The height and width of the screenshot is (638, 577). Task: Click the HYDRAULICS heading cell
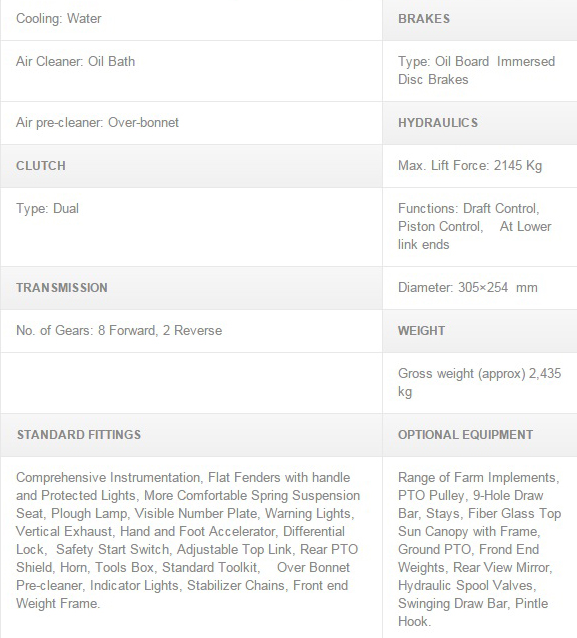click(480, 122)
